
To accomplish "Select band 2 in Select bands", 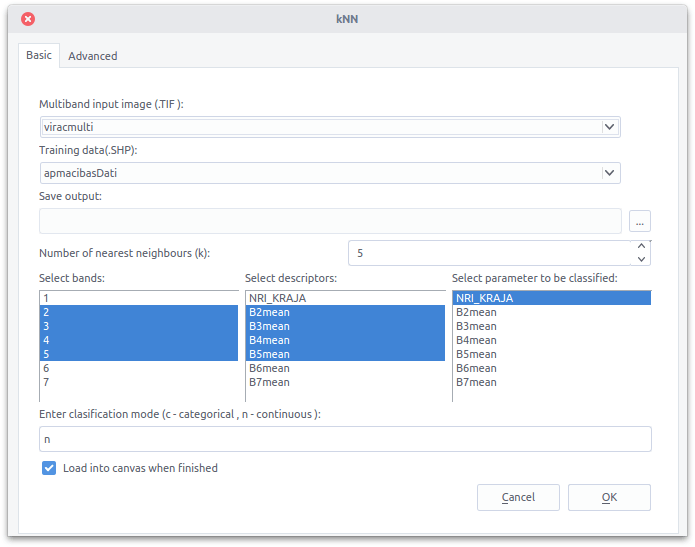I will (139, 312).
